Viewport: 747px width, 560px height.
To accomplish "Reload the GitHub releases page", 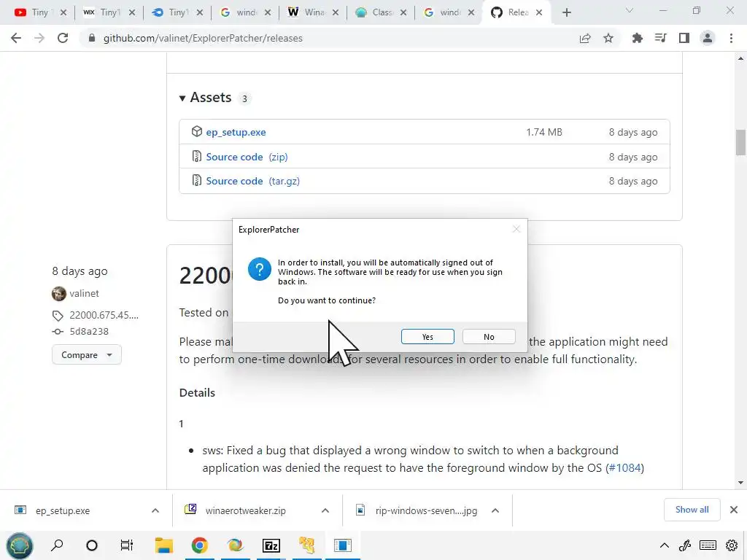I will tap(63, 38).
